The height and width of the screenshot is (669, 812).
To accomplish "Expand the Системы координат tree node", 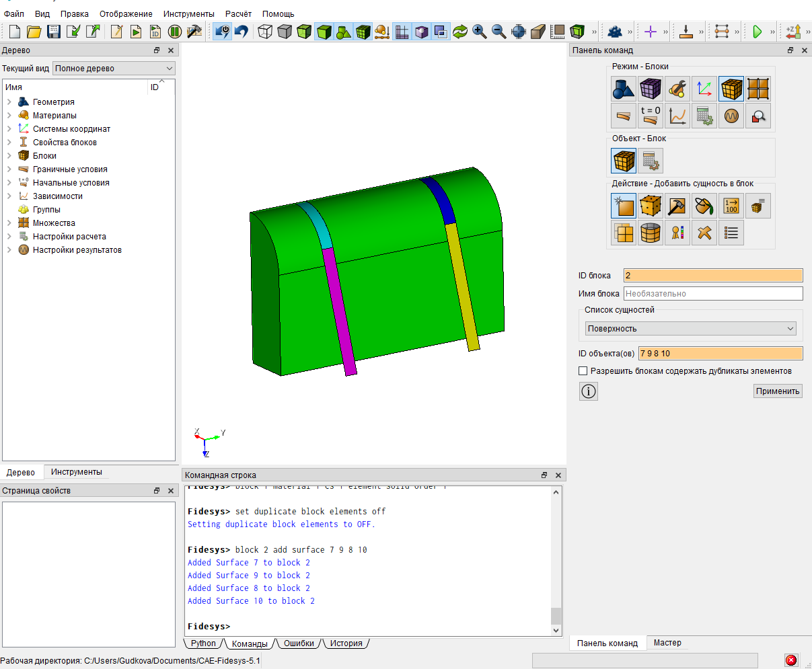I will (9, 129).
